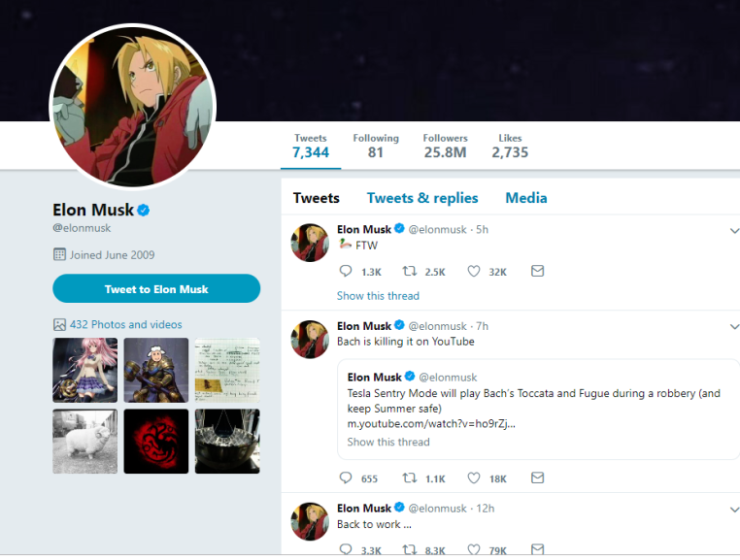The image size is (740, 560).
Task: View the Following count of 81
Action: [376, 146]
